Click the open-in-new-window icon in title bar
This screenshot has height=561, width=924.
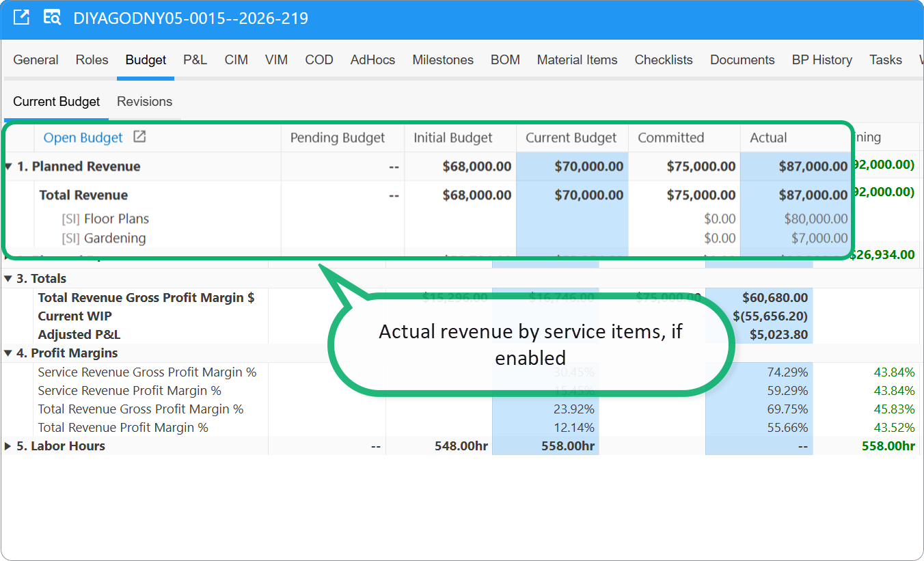[21, 18]
